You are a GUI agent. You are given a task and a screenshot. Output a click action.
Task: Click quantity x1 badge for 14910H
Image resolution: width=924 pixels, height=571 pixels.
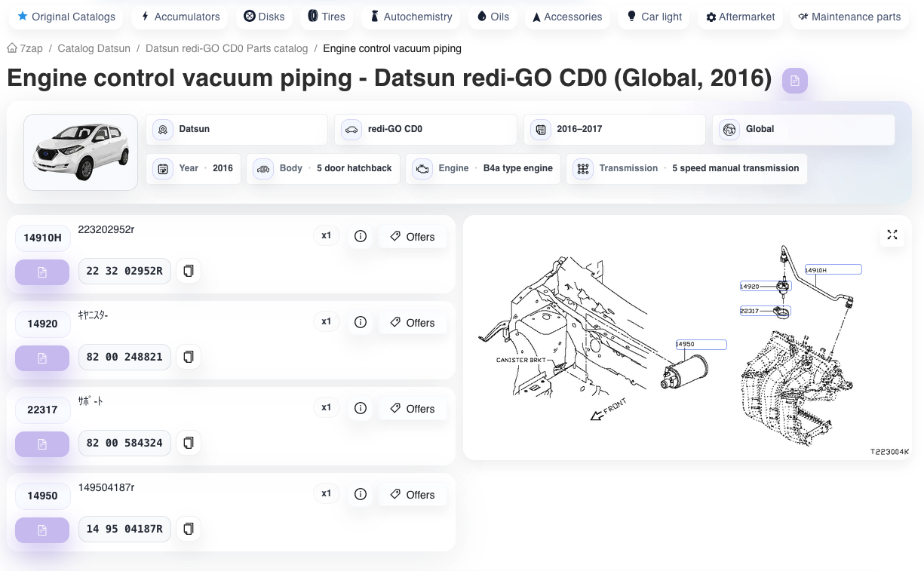[327, 235]
